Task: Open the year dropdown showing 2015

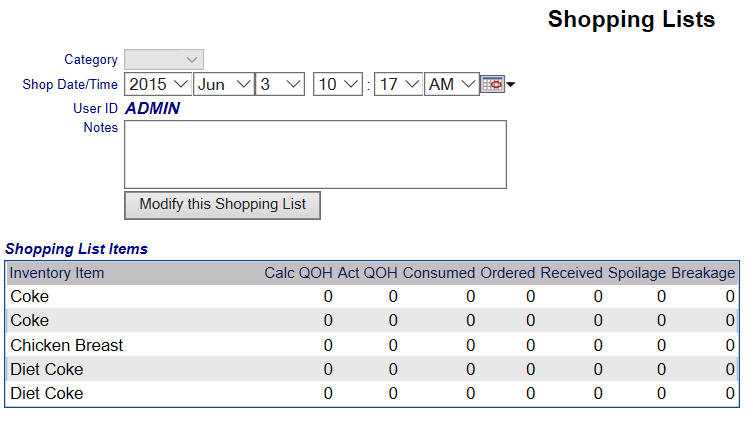Action: 158,84
